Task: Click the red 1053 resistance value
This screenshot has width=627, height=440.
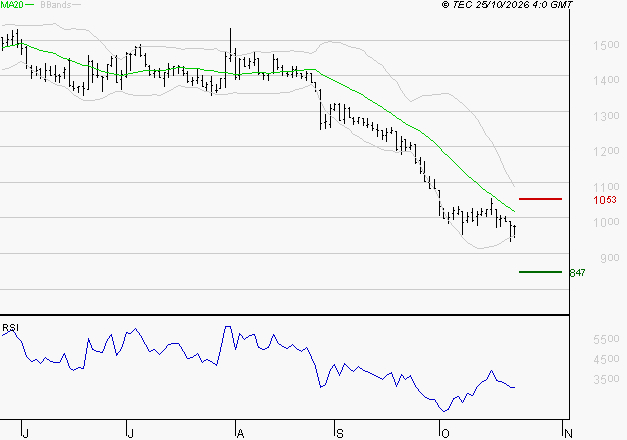Action: tap(605, 200)
